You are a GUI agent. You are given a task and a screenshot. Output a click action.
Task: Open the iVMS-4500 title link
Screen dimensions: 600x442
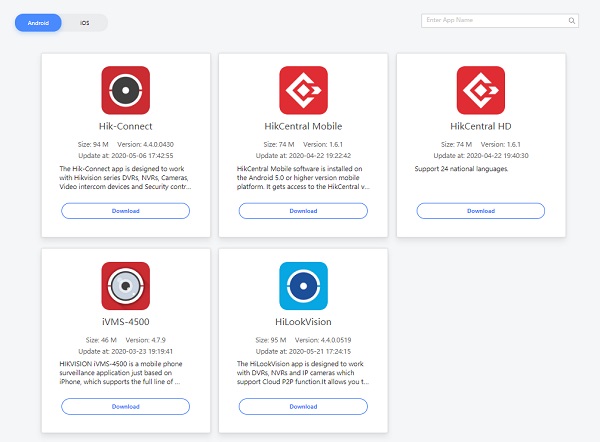click(x=125, y=324)
